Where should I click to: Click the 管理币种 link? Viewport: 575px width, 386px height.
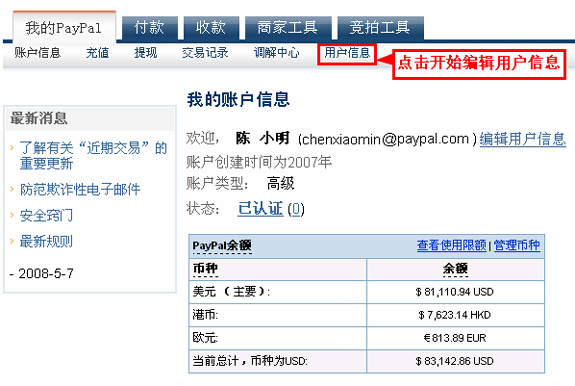(517, 245)
